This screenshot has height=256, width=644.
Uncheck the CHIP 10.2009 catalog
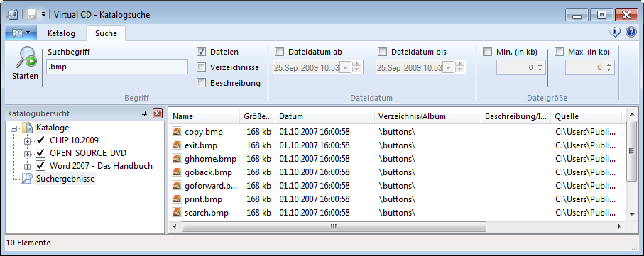pos(40,140)
